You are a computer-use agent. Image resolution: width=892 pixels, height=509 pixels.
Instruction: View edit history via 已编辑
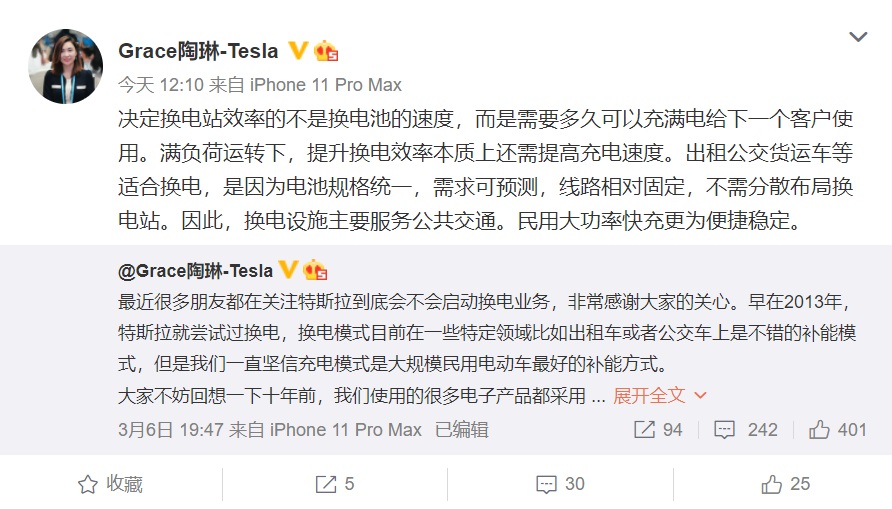pyautogui.click(x=462, y=429)
